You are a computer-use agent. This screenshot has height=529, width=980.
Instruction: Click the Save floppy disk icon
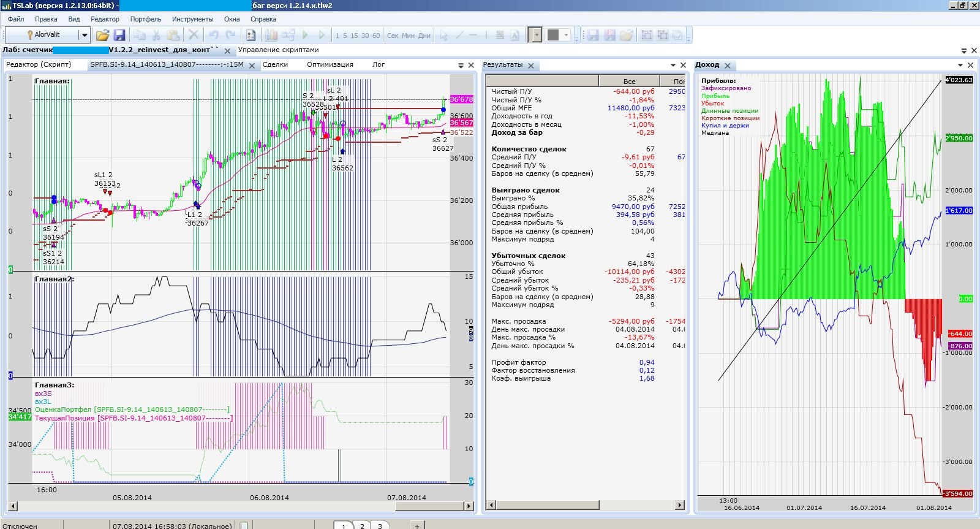119,36
